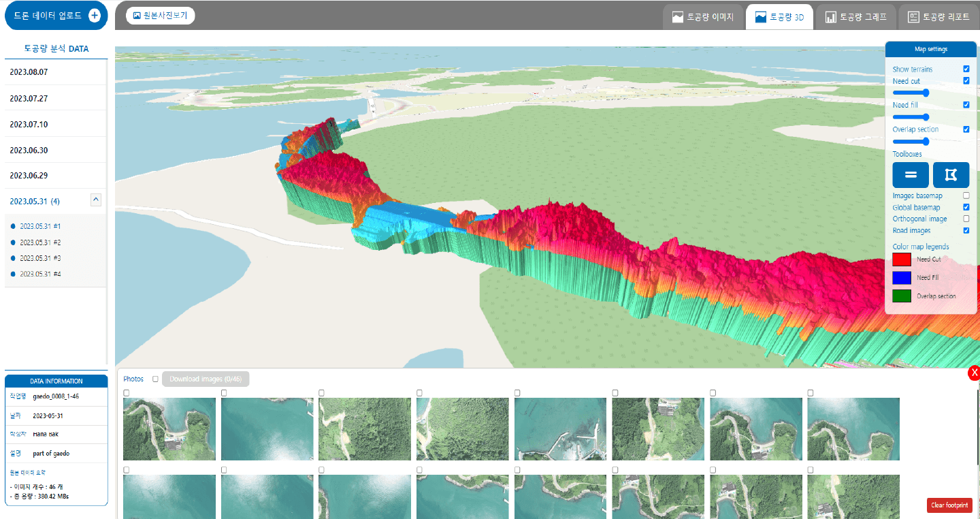The width and height of the screenshot is (980, 519).
Task: Enable the Images basemap checkbox
Action: [966, 196]
